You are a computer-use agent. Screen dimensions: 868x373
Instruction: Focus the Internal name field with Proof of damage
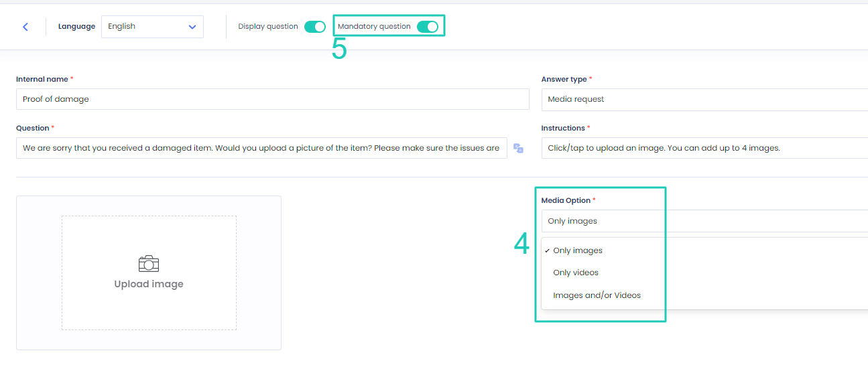pos(273,99)
